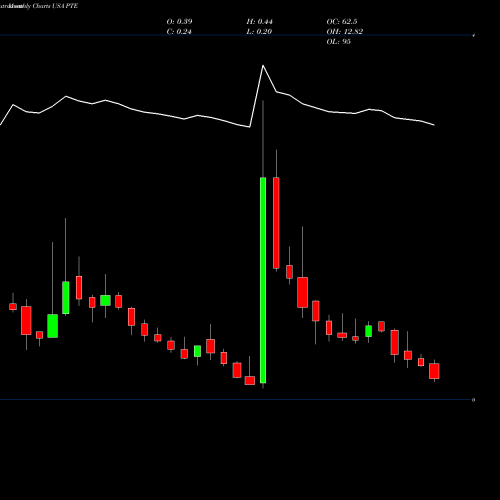The width and height of the screenshot is (500, 500).
Task: Click the last red candlestick on the right
Action: pyautogui.click(x=434, y=371)
